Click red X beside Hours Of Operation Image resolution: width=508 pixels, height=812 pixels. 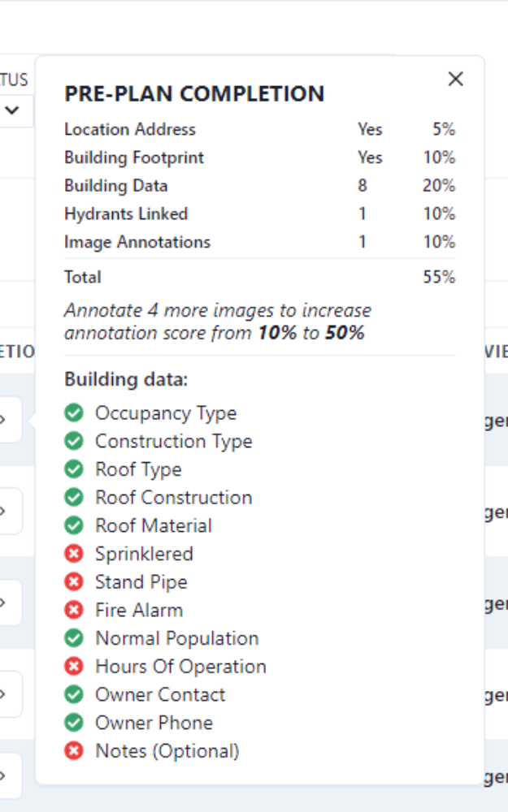(x=74, y=666)
